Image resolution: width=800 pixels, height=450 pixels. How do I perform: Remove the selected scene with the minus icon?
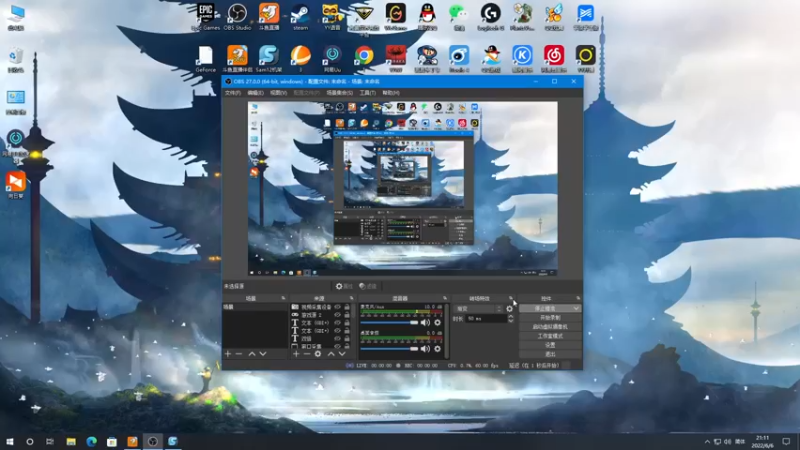239,354
